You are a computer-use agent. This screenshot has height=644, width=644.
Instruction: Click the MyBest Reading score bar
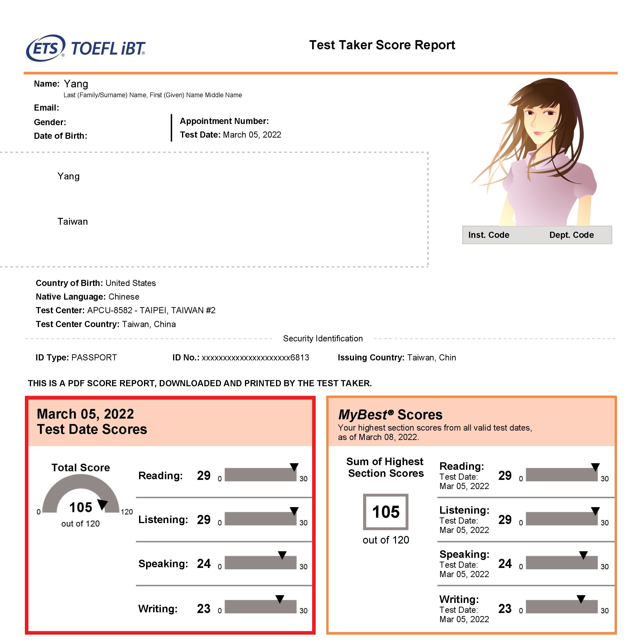click(562, 474)
